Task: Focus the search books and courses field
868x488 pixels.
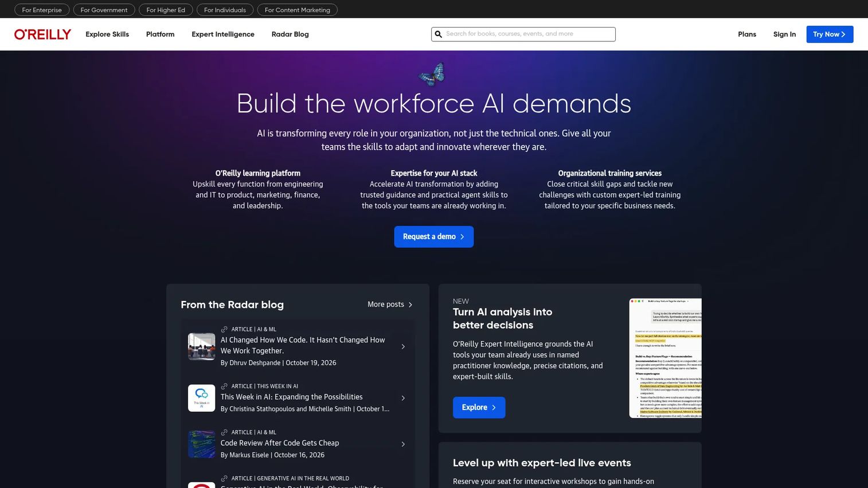Action: point(523,34)
